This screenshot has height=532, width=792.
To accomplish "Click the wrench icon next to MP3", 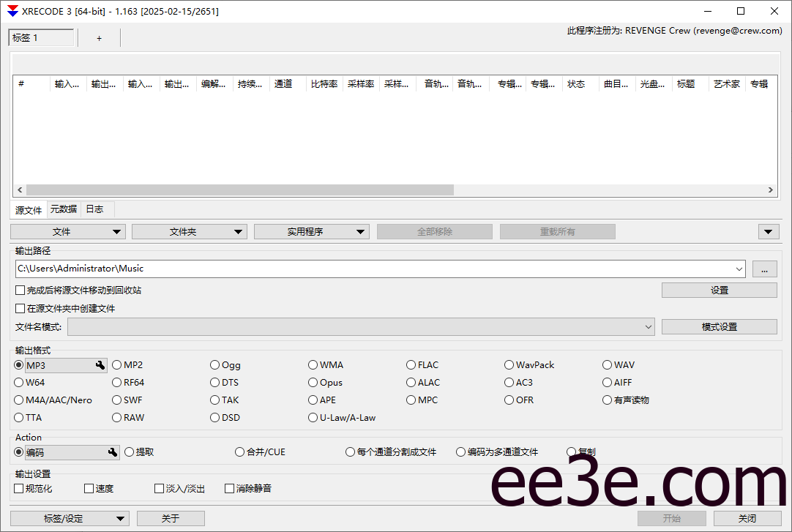I will click(100, 364).
